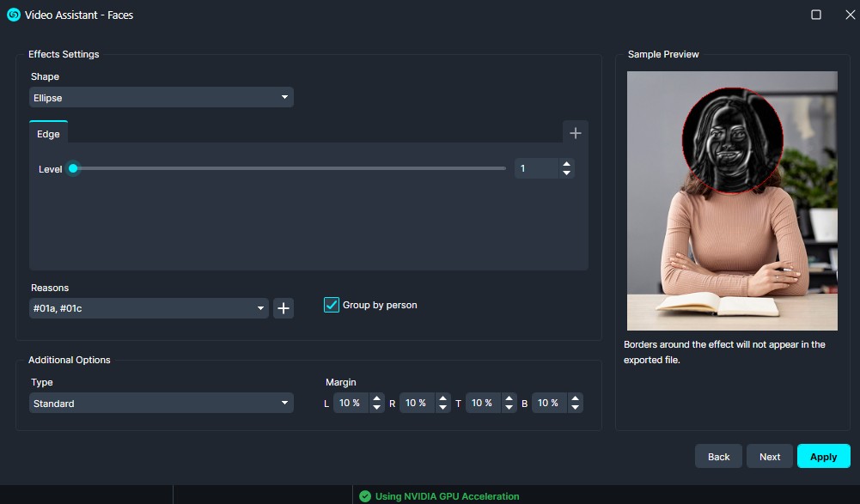Viewport: 860px width, 504px height.
Task: Click 'Using NVIDIA GPU Acceleration' status text
Action: (x=447, y=496)
